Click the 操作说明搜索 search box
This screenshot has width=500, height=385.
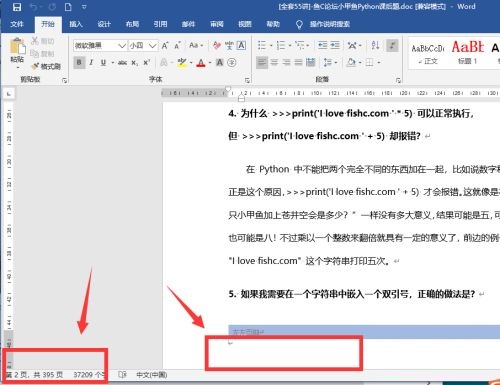coord(329,24)
